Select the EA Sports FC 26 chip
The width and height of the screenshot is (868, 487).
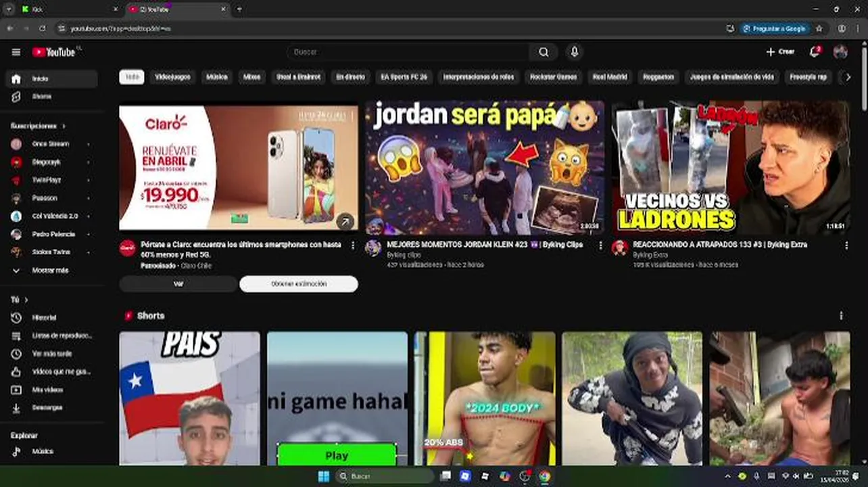tap(404, 77)
